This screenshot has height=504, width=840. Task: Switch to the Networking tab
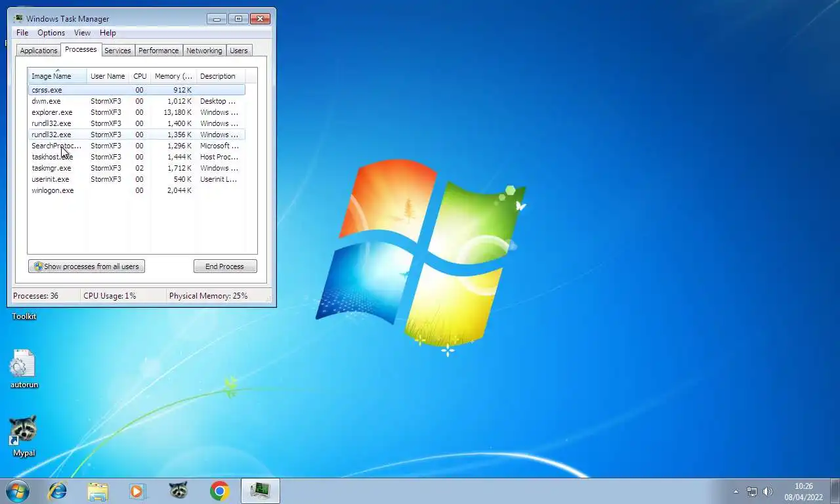[204, 51]
